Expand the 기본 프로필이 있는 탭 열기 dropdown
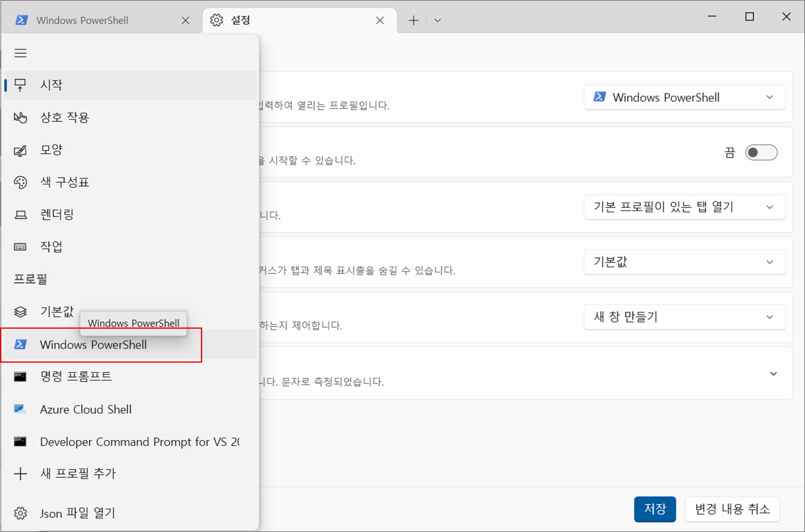Screen dimensions: 805x532 [x=684, y=207]
